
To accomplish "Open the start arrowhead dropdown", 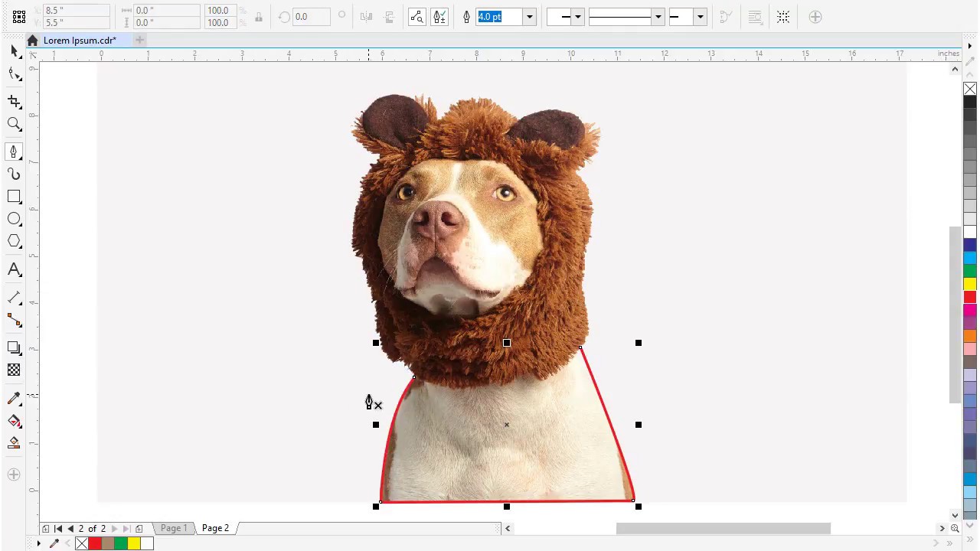I will point(577,17).
